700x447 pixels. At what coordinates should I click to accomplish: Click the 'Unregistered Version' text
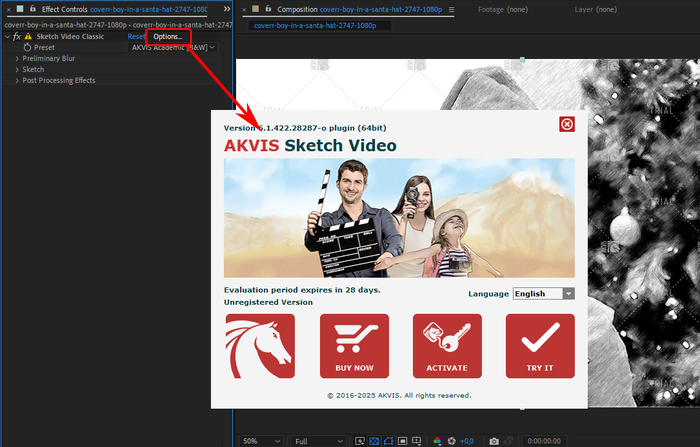click(x=268, y=302)
